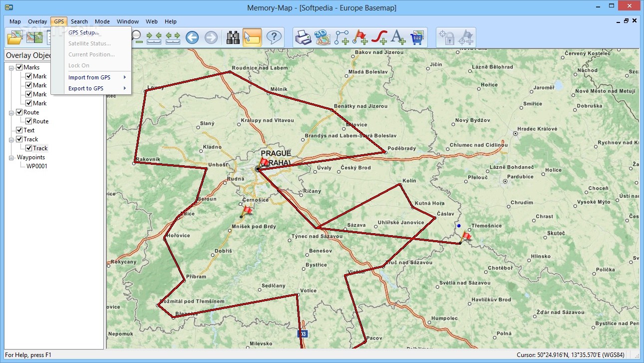Viewport: 644px width, 363px height.
Task: Click the scale icon with outward green arrows
Action: 173,37
